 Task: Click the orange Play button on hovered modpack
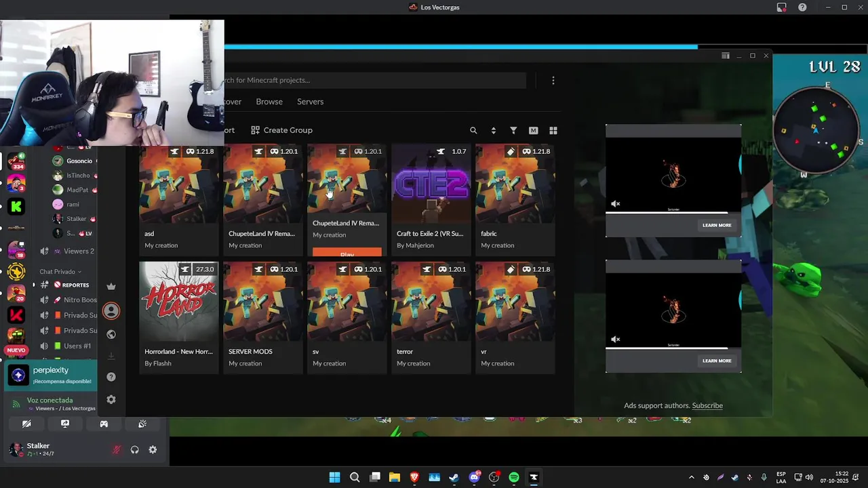click(x=347, y=253)
